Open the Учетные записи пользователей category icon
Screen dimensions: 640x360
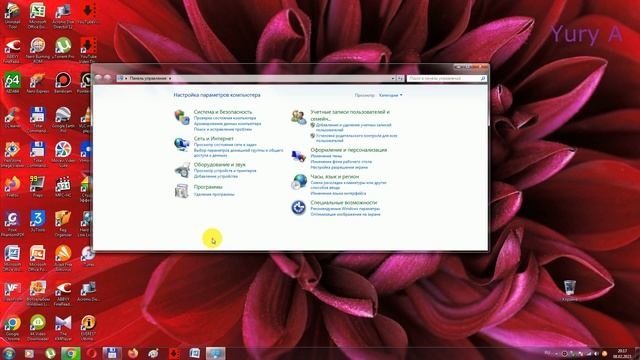[299, 117]
